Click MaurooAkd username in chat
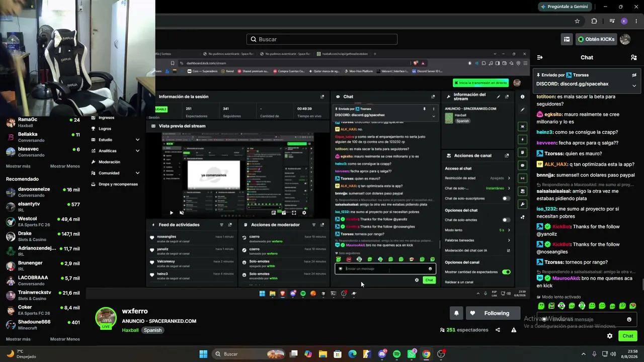This screenshot has width=644, height=362. coord(566,278)
